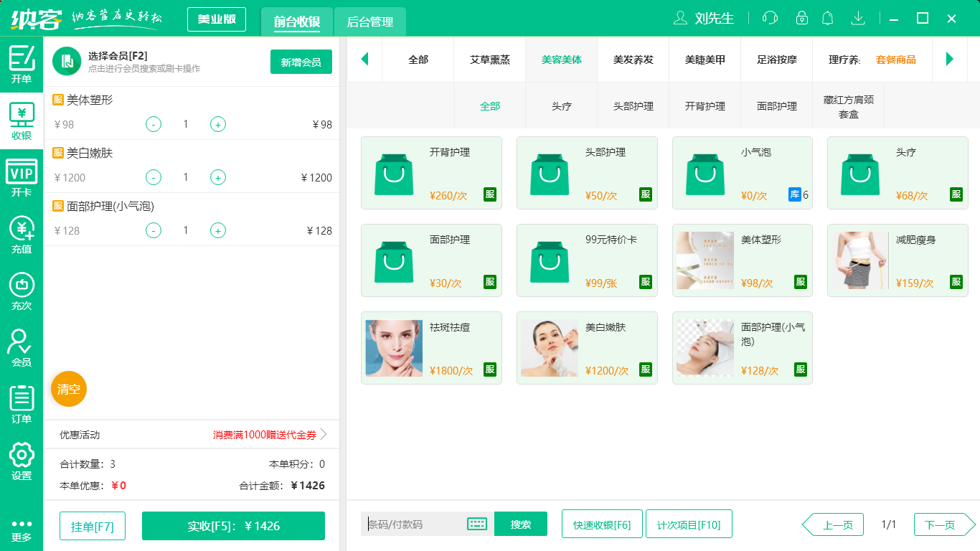Click the headset customer service icon

click(769, 18)
